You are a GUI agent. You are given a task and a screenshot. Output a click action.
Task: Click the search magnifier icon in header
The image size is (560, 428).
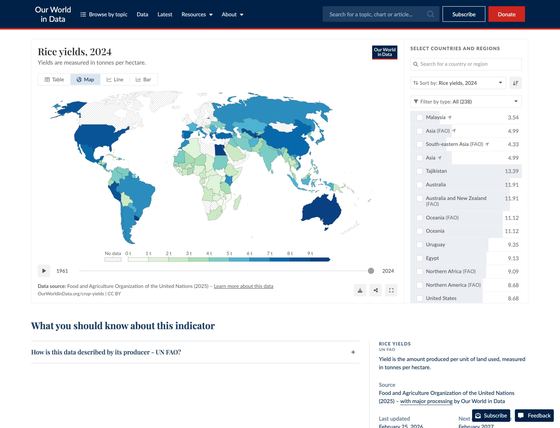[x=430, y=14]
